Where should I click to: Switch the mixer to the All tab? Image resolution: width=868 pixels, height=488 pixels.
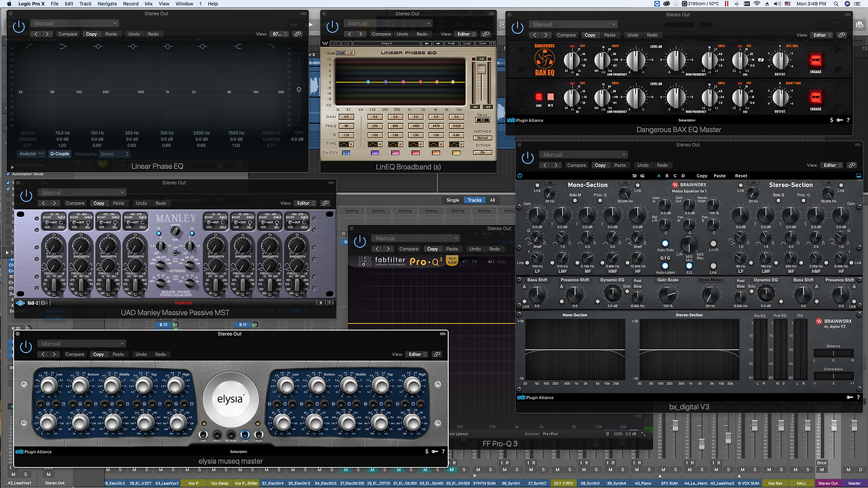point(492,200)
